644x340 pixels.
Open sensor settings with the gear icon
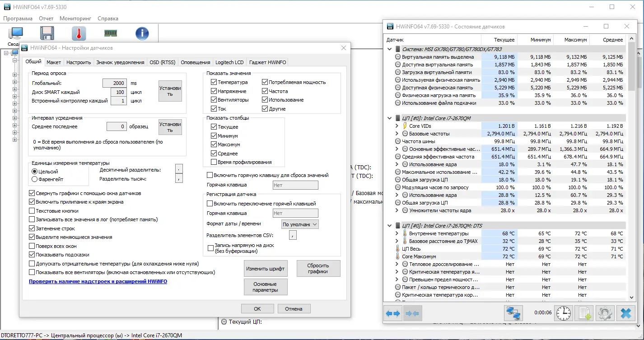(x=605, y=313)
